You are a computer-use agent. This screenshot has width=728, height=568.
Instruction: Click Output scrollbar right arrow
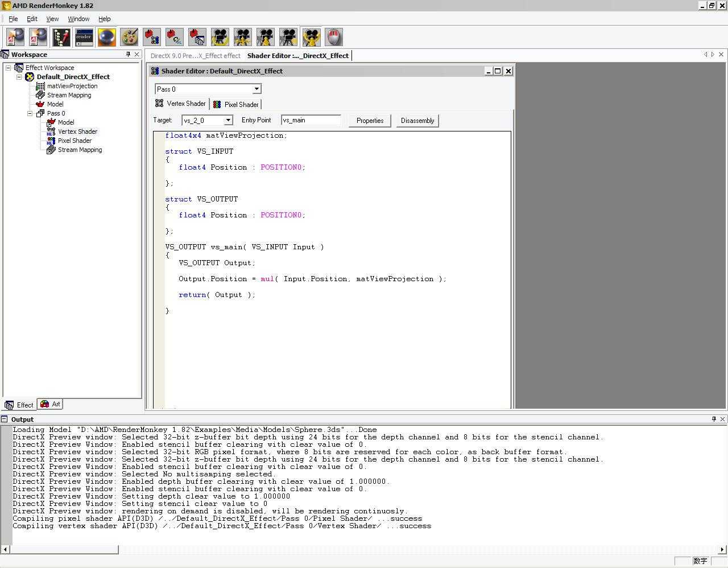click(x=722, y=549)
